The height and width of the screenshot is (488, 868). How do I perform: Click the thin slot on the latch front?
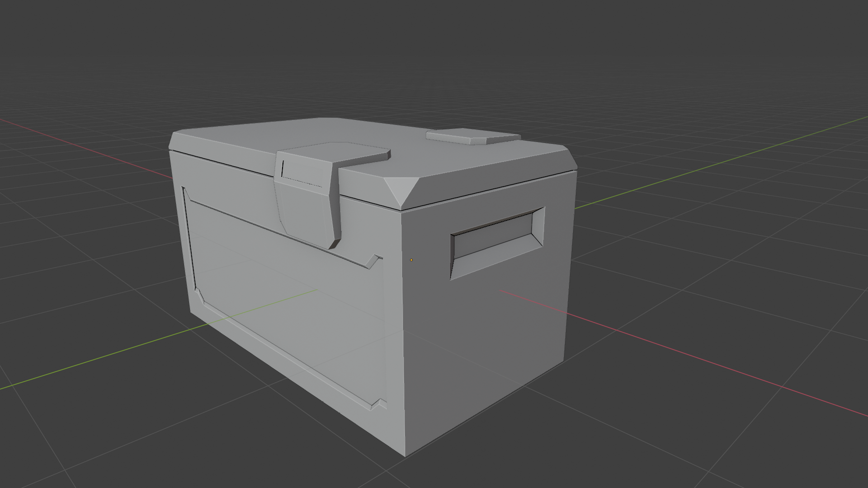(283, 169)
